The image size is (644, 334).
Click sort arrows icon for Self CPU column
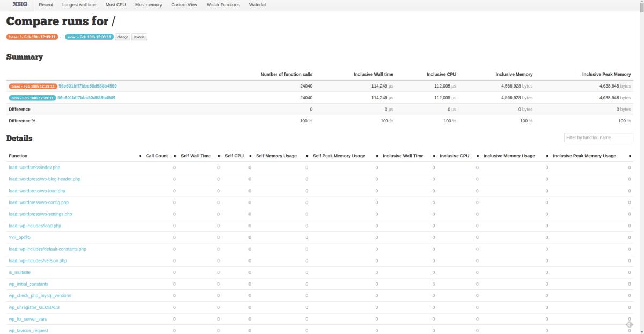[x=250, y=156]
